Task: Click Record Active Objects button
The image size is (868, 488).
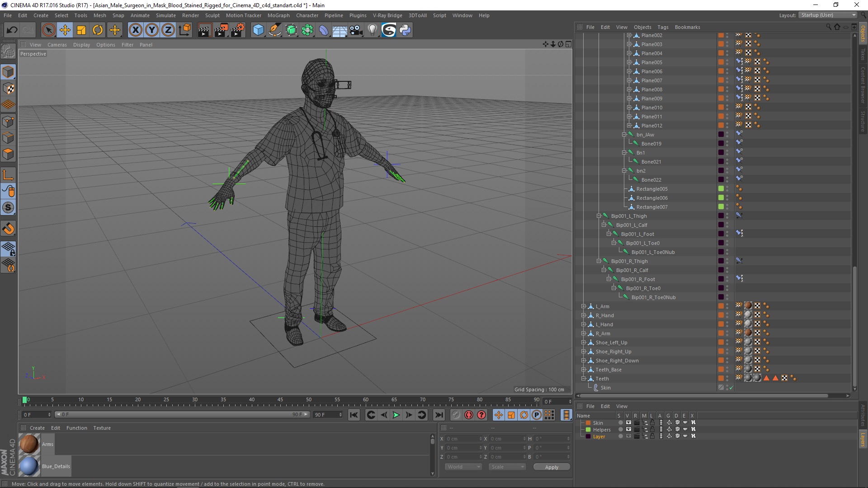Action: coord(456,415)
